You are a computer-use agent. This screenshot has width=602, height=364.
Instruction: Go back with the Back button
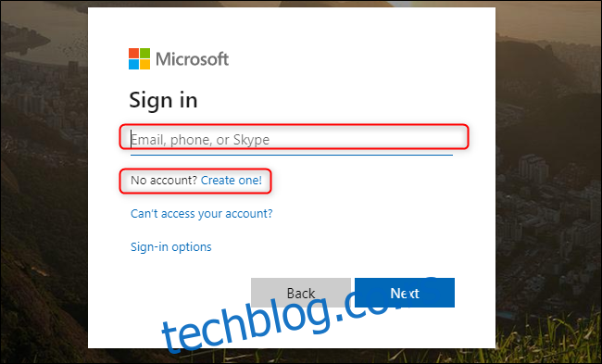[x=301, y=293]
